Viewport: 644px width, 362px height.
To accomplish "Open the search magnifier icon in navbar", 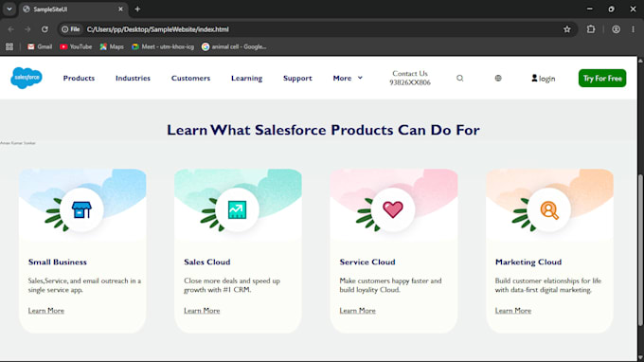I will tap(459, 78).
